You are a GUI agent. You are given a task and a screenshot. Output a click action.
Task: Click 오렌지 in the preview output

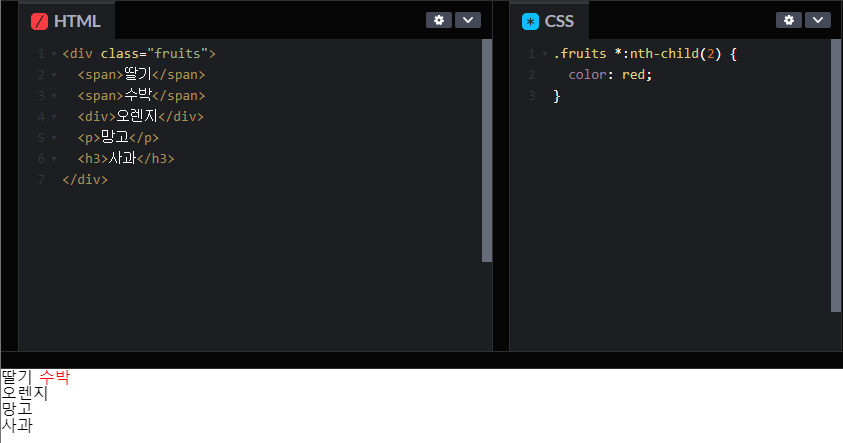coord(25,393)
